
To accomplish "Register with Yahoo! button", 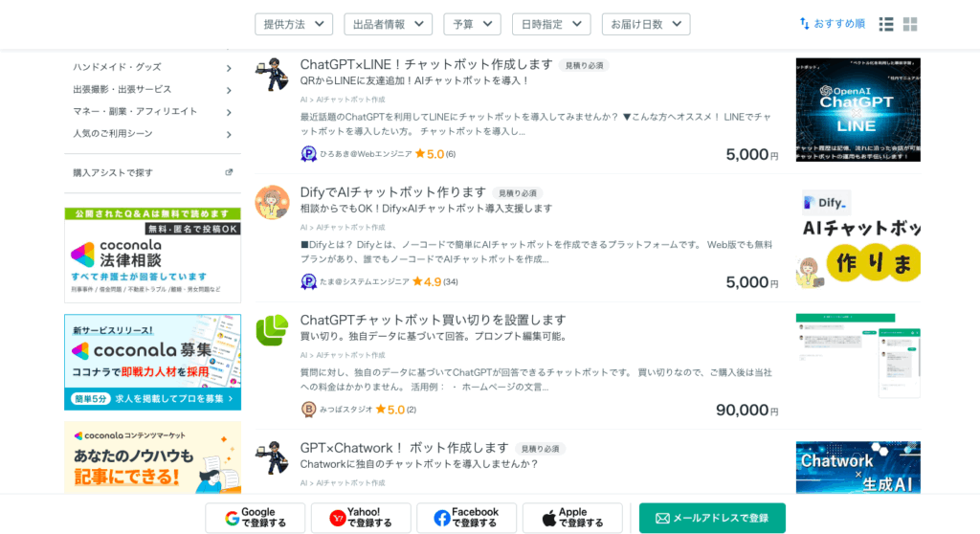I will [x=361, y=518].
